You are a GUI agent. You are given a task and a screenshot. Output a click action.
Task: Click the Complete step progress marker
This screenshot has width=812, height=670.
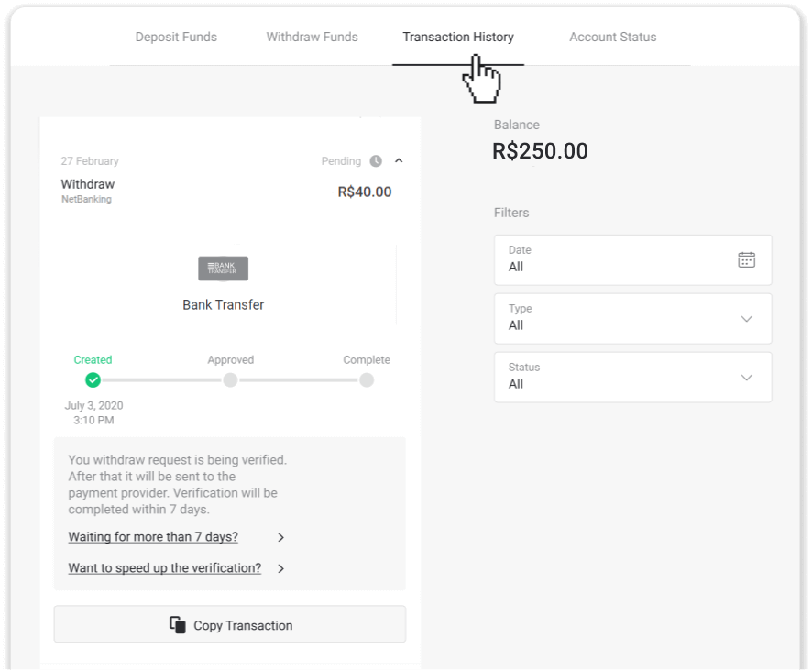click(367, 379)
